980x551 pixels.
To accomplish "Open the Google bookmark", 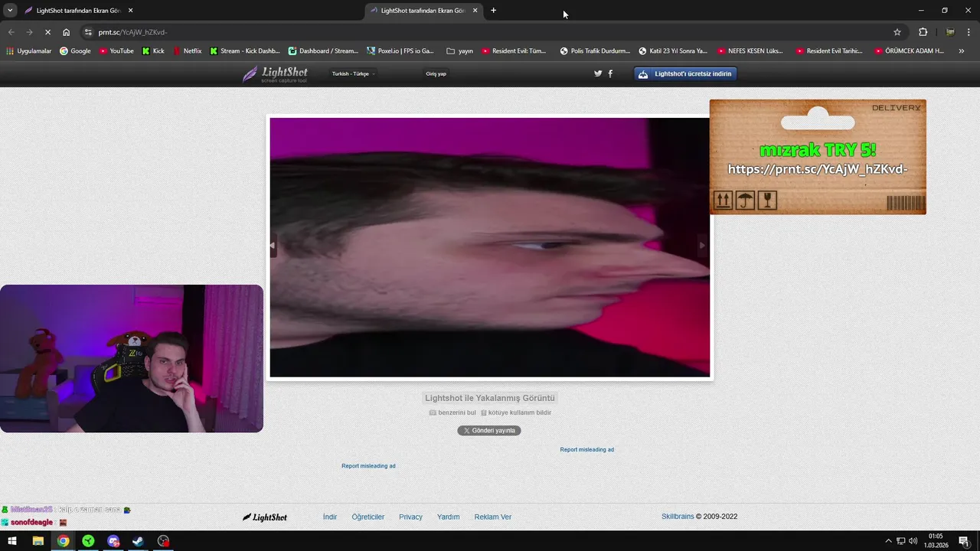I will pyautogui.click(x=75, y=51).
